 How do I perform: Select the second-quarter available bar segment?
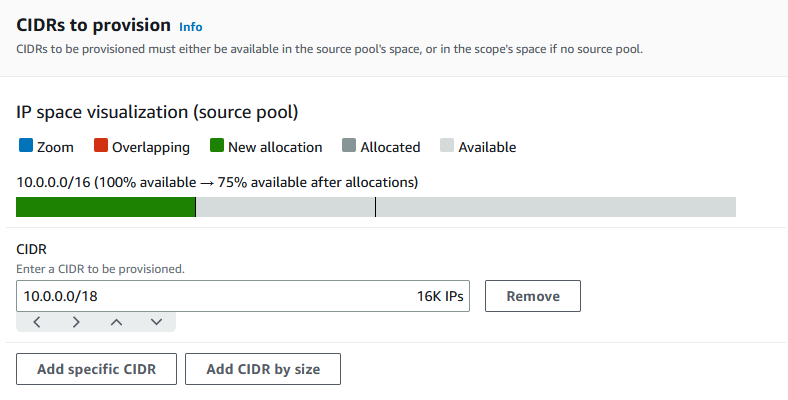click(x=285, y=207)
